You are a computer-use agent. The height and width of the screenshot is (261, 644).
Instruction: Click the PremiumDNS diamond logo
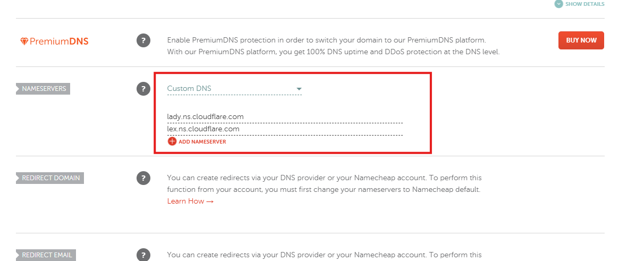24,41
